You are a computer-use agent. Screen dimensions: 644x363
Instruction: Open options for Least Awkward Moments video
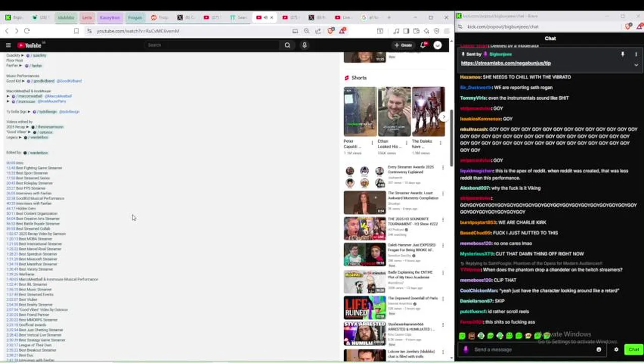[x=443, y=194]
